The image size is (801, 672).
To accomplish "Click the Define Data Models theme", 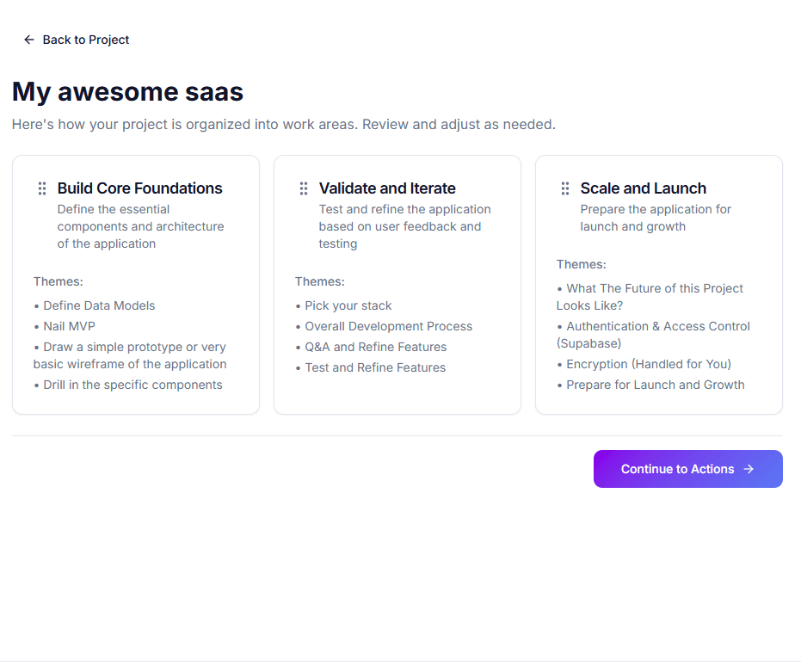I will tap(99, 305).
